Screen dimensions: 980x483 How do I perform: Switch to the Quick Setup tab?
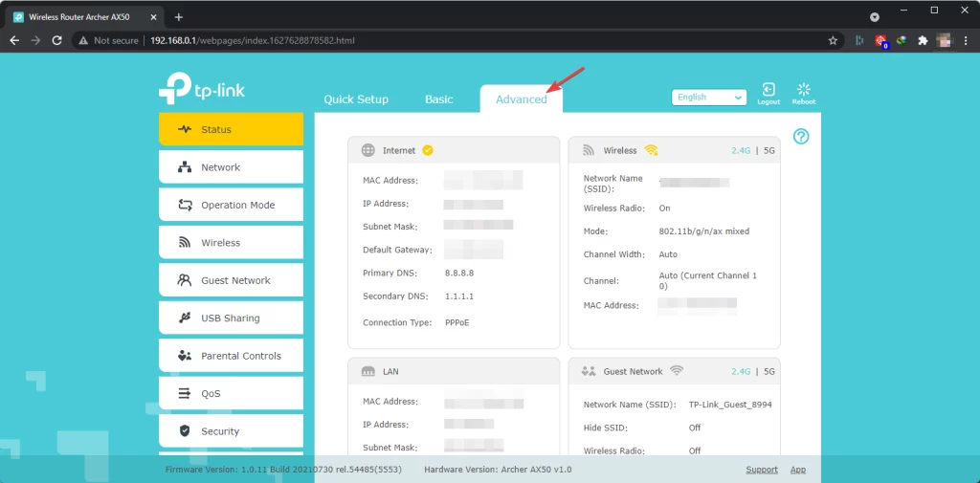click(x=356, y=99)
